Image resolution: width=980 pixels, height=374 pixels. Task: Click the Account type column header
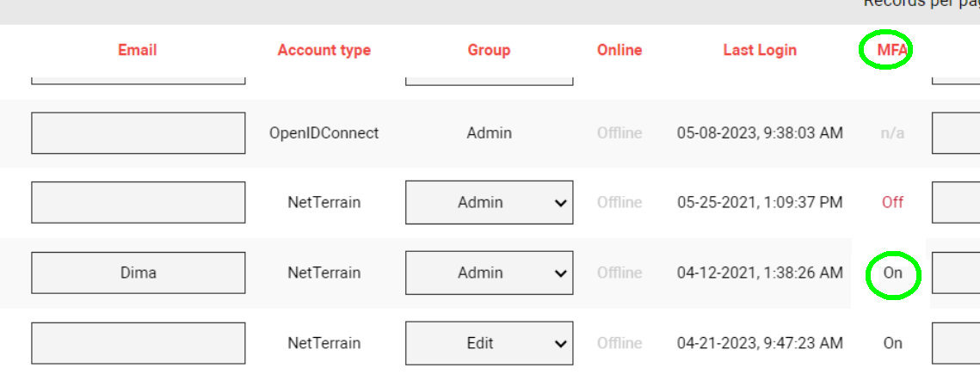324,50
